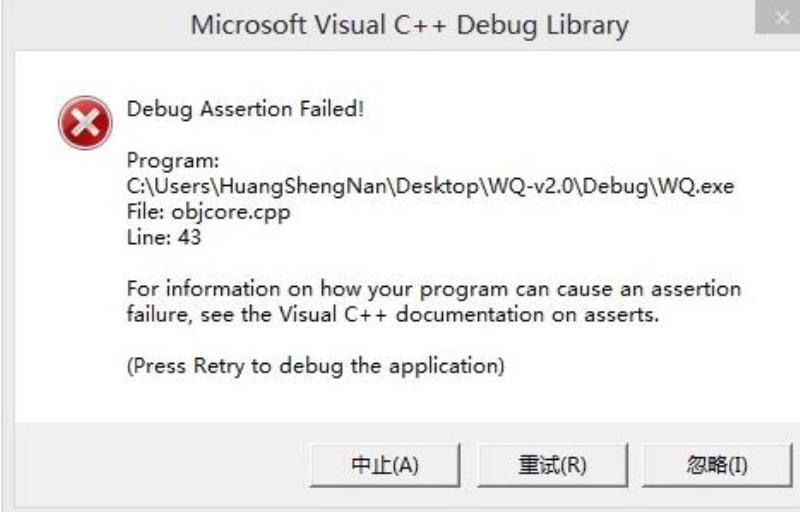The image size is (800, 512).
Task: Select line number 43
Action: pos(190,238)
